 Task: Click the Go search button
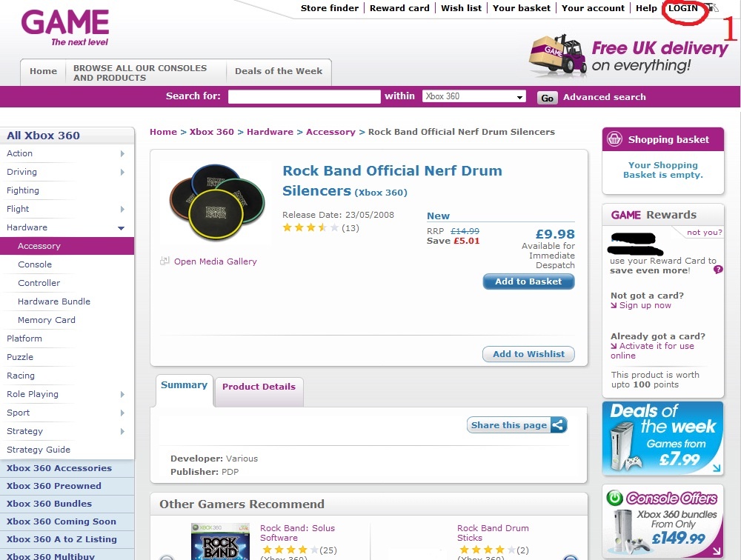click(x=548, y=98)
